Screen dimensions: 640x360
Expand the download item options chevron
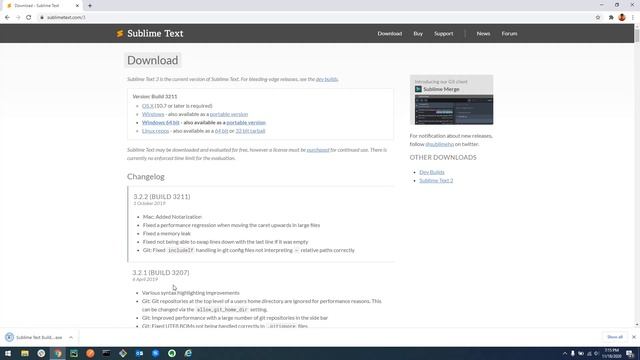(71, 337)
